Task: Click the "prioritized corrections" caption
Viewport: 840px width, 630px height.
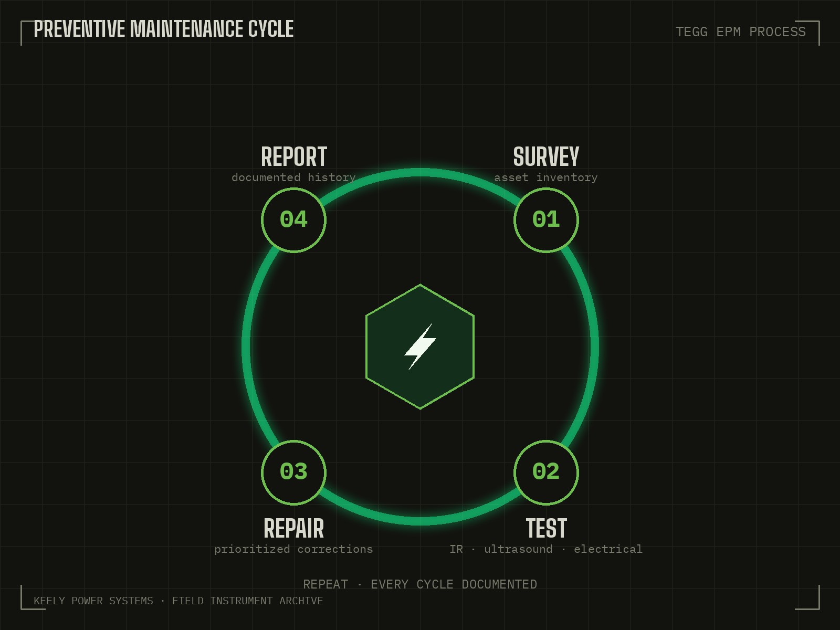Action: coord(293,549)
